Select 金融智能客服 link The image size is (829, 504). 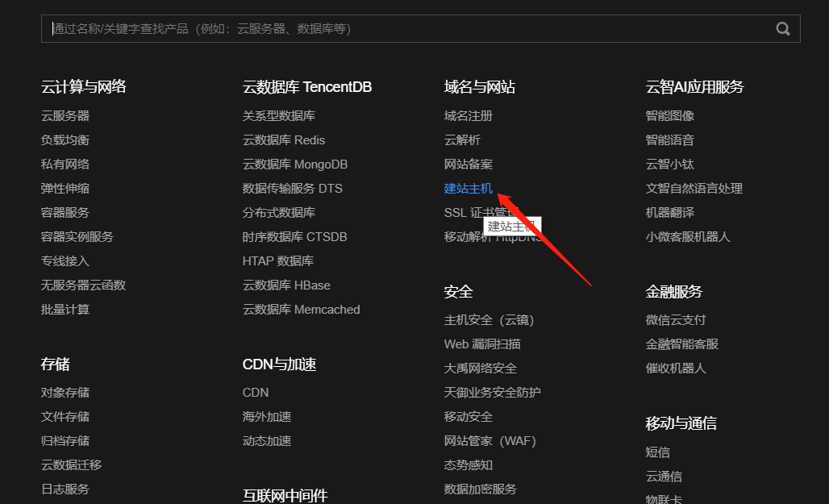pyautogui.click(x=681, y=344)
